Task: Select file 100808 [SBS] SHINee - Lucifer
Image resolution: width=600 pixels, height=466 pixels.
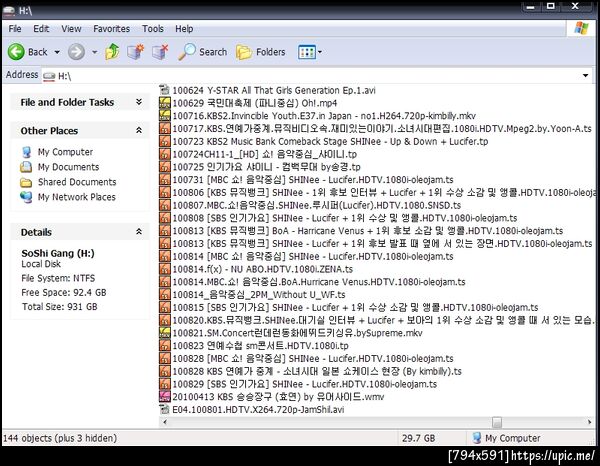Action: pos(344,218)
